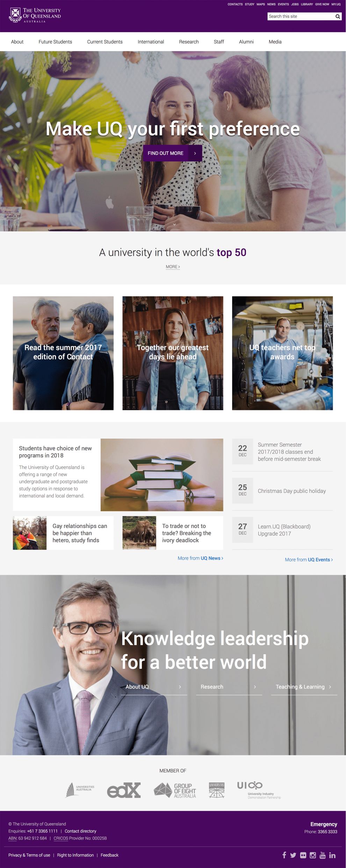The width and height of the screenshot is (346, 868).
Task: Click the FIND OUT MORE button
Action: pyautogui.click(x=172, y=153)
